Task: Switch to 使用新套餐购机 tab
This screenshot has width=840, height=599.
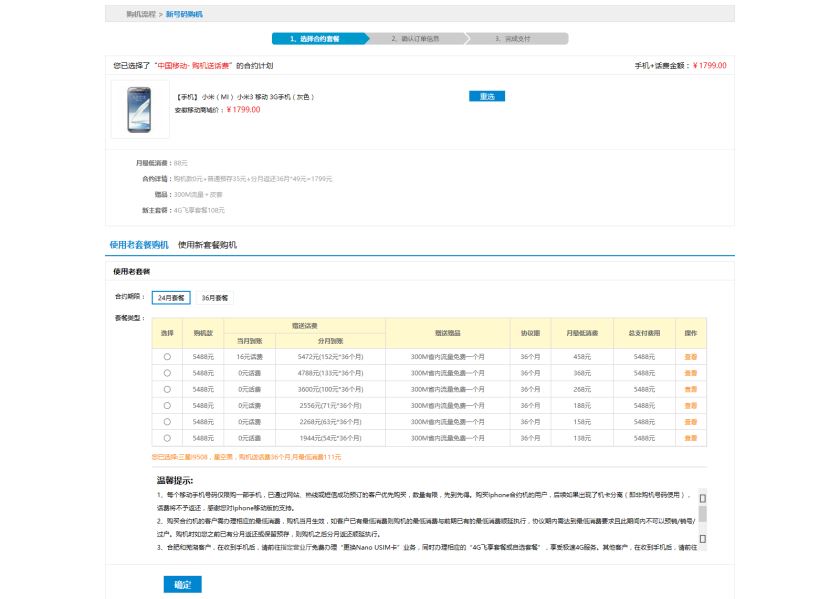Action: click(207, 245)
